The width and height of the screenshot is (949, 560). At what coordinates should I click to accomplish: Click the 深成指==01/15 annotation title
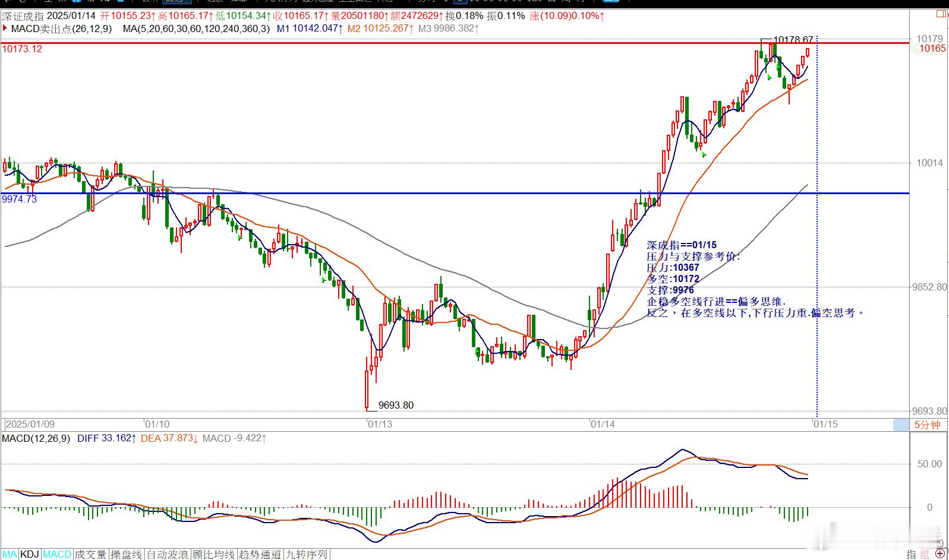[682, 245]
